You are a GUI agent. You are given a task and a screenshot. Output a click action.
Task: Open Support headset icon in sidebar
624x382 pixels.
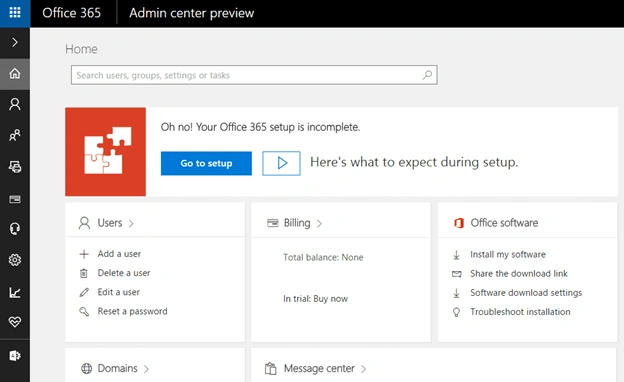point(15,229)
